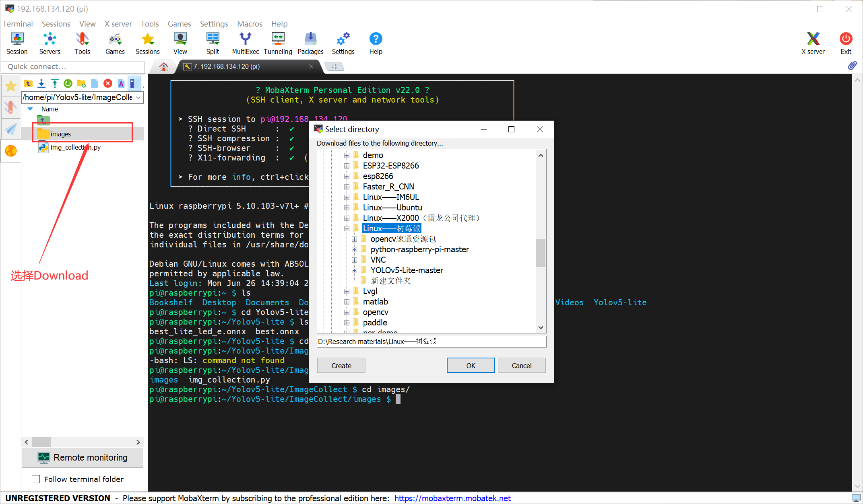Image resolution: width=863 pixels, height=504 pixels.
Task: Click the upload files icon in SFTP browser
Action: 55,83
